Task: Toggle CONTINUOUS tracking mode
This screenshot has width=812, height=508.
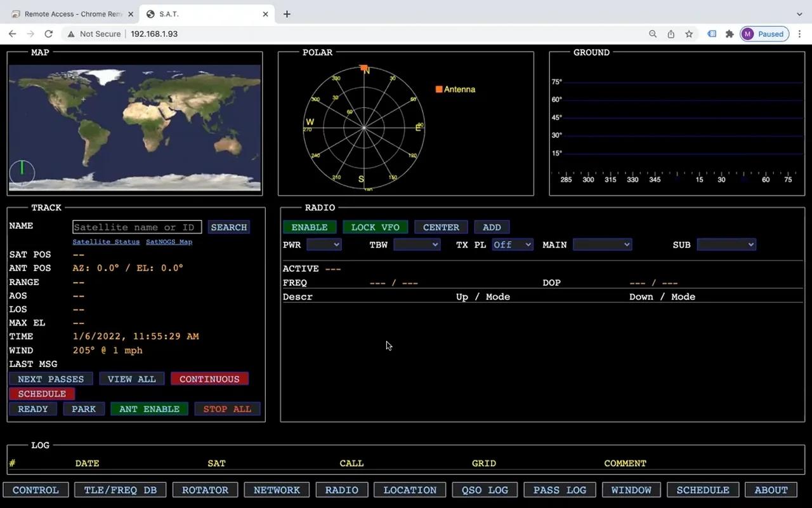Action: (209, 378)
